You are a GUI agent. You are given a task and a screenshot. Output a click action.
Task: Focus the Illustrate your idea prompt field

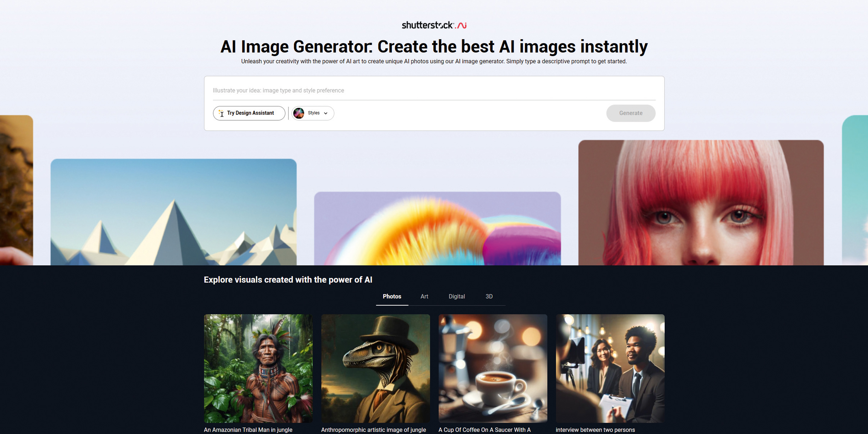[434, 90]
